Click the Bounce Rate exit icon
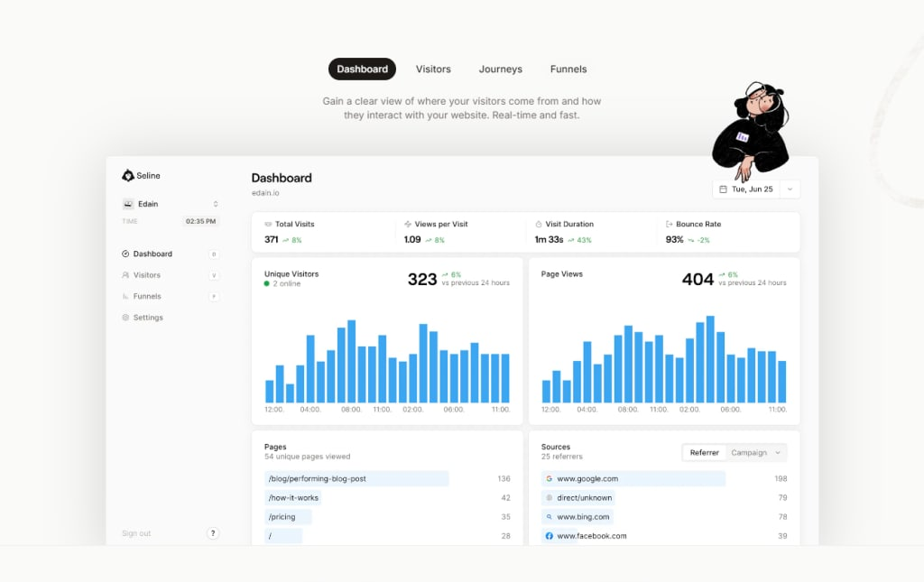This screenshot has height=582, width=924. click(x=670, y=225)
